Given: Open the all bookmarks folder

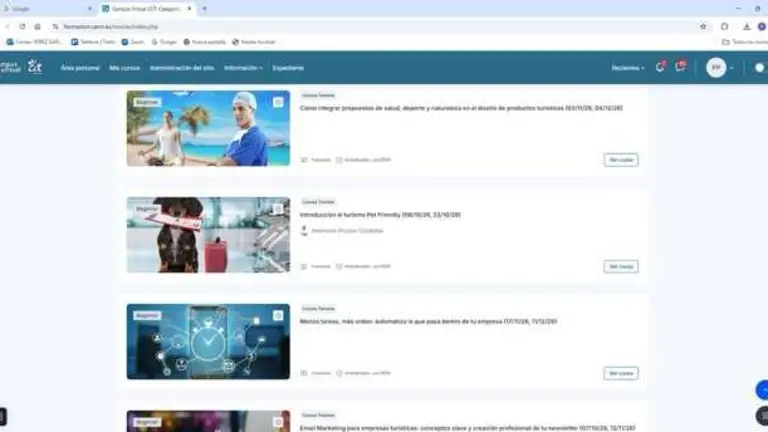Looking at the screenshot, I should (744, 42).
